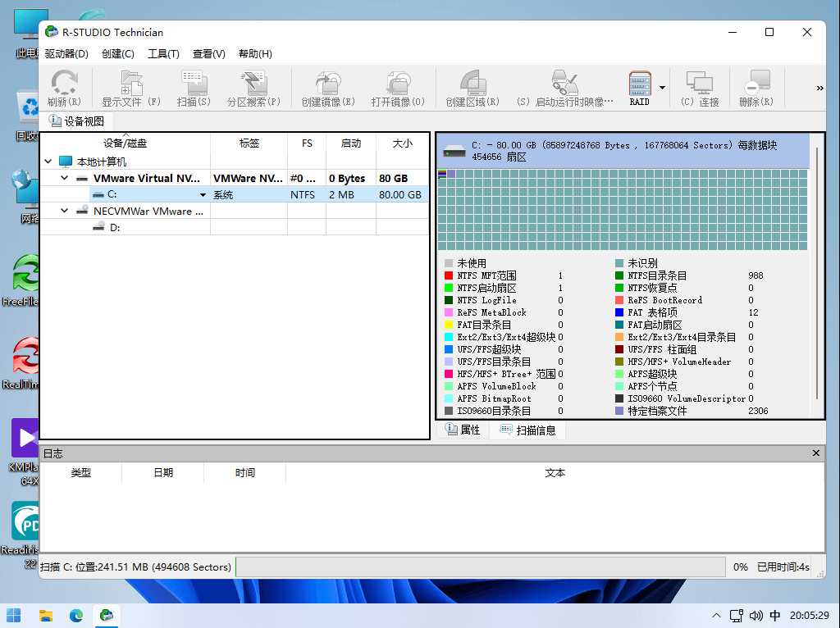Viewport: 840px width, 628px height.
Task: Select VMware Virtual NV... disk row
Action: 235,178
